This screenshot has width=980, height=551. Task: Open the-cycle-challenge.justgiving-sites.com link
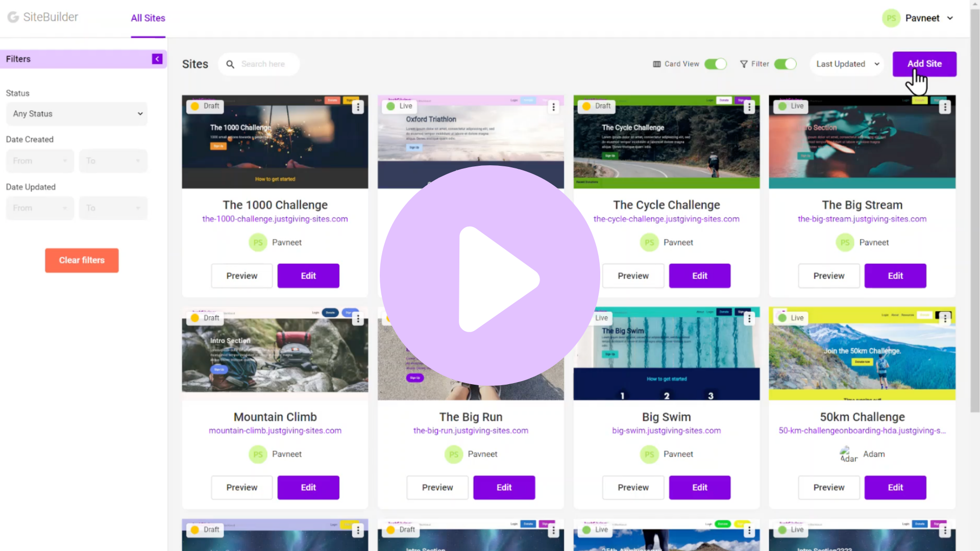(x=666, y=219)
